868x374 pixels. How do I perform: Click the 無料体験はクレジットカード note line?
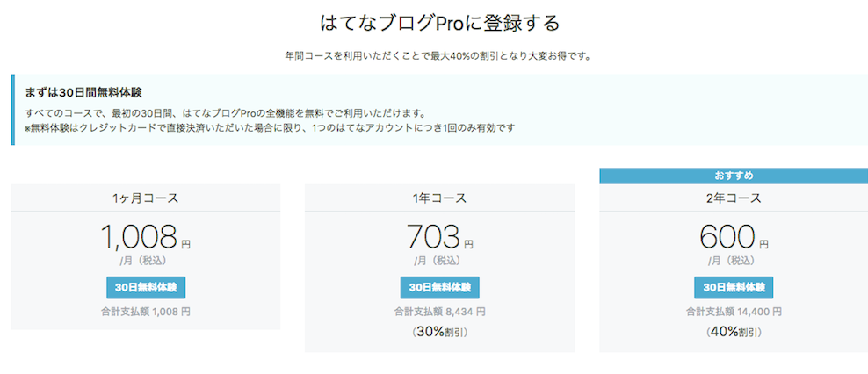[x=270, y=128]
